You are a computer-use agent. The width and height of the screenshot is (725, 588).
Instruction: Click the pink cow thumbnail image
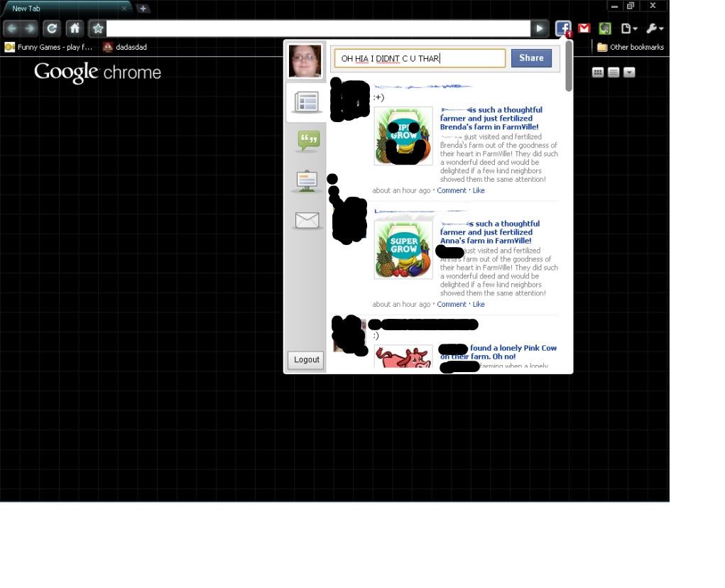403,357
